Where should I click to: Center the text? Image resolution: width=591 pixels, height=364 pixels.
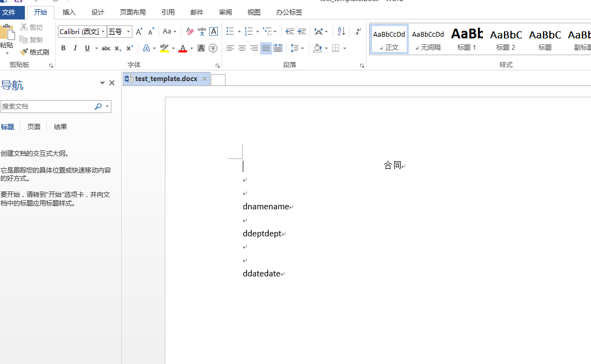pyautogui.click(x=242, y=48)
